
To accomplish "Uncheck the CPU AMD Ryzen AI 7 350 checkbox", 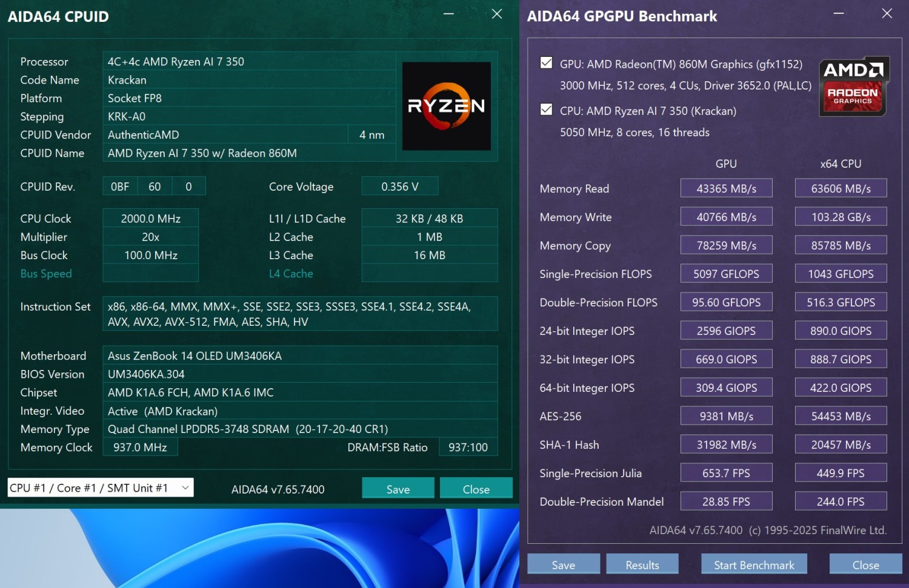I will [x=547, y=110].
